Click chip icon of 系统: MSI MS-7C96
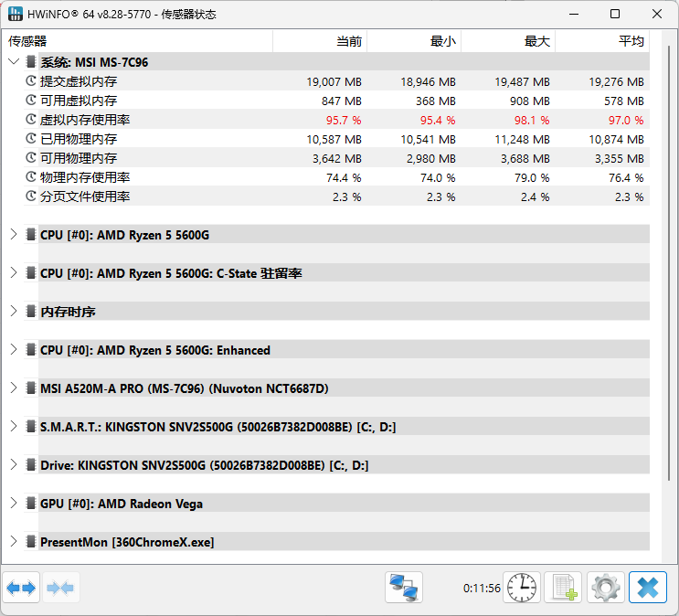679x616 pixels. click(31, 61)
